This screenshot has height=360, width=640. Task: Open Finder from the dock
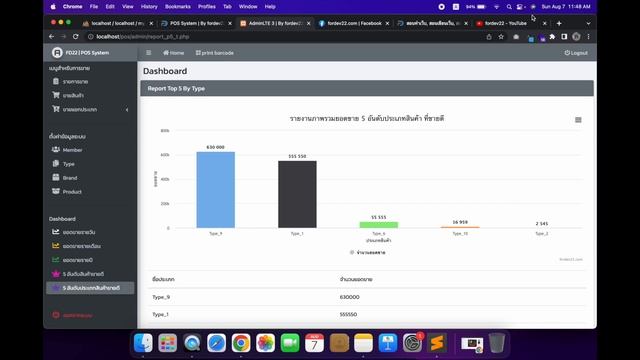143,343
